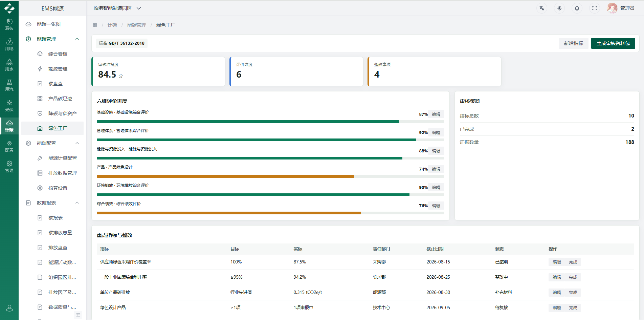
Task: Open the 光伏 photovoltaic rail icon
Action: point(9,106)
